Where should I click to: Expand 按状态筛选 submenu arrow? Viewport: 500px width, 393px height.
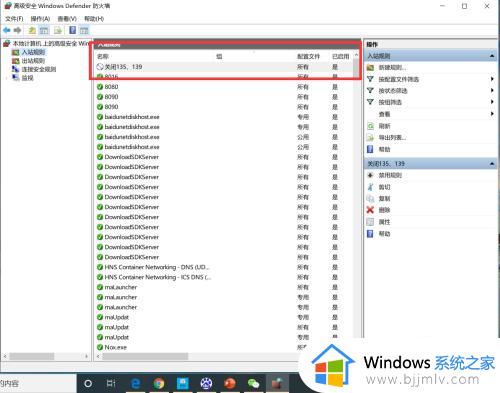click(492, 90)
